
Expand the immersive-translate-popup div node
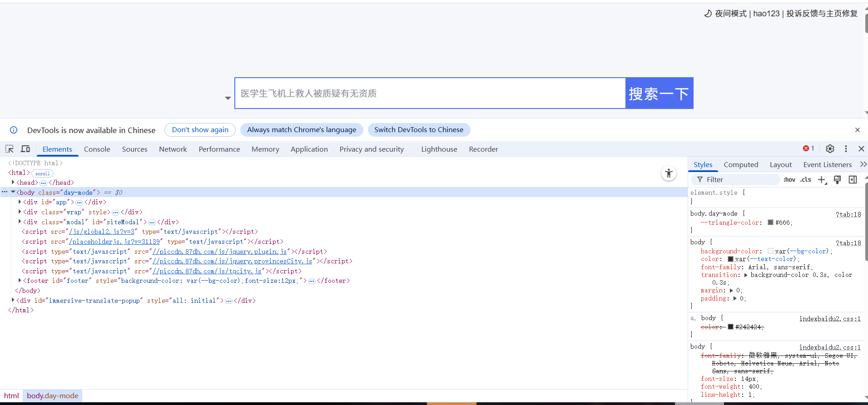click(13, 300)
